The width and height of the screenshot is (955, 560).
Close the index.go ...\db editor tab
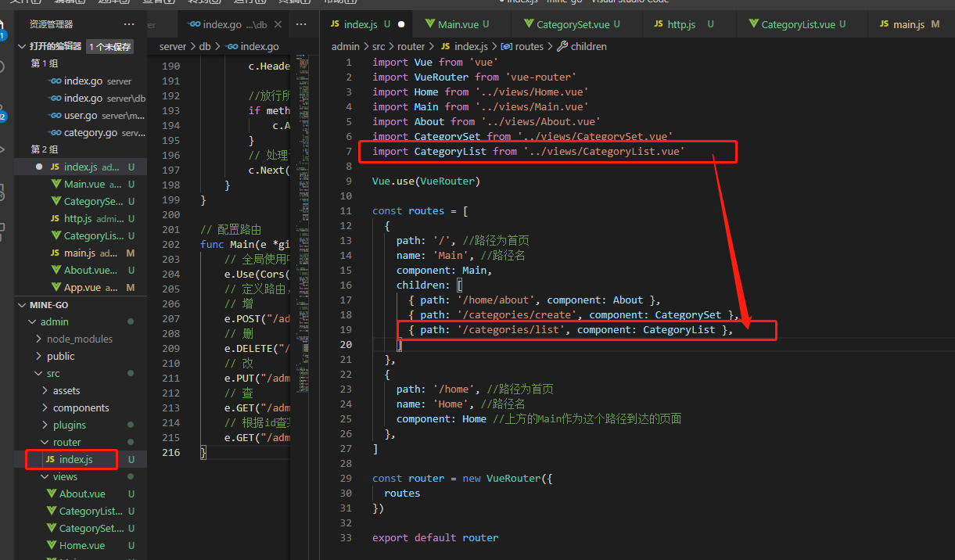(279, 25)
